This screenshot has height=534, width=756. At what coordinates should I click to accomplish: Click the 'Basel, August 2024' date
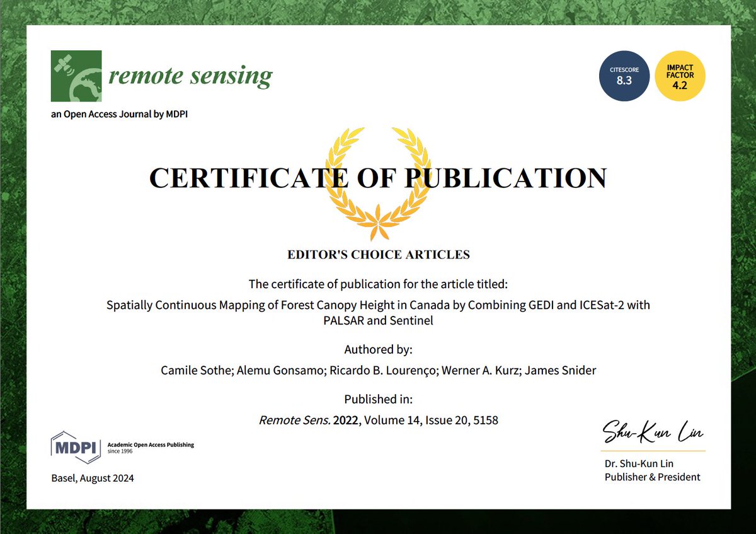pyautogui.click(x=93, y=478)
